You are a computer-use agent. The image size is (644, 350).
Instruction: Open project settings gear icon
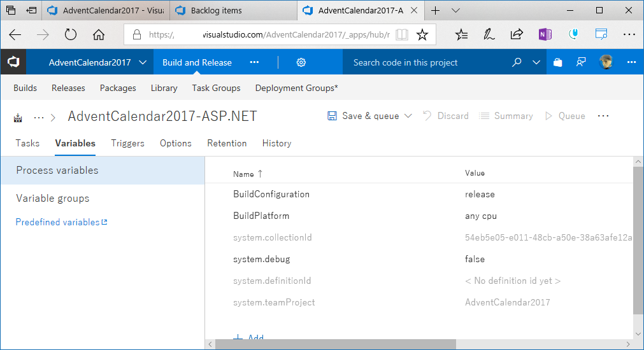tap(301, 62)
